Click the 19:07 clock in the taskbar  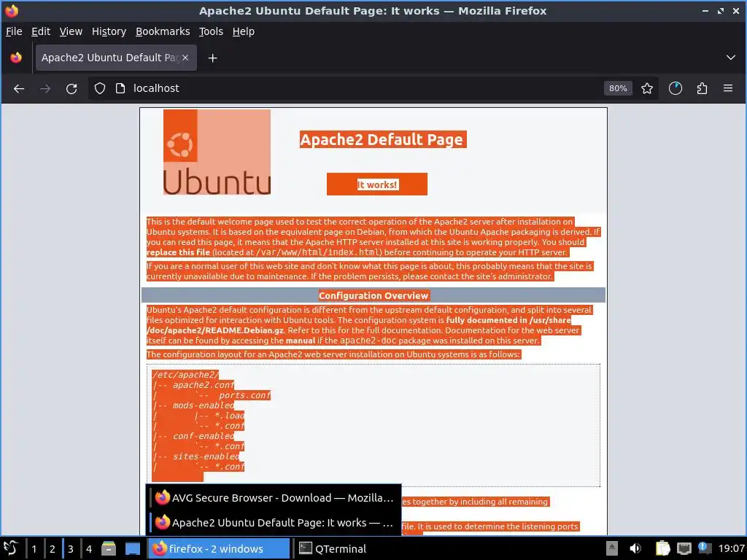click(x=731, y=548)
